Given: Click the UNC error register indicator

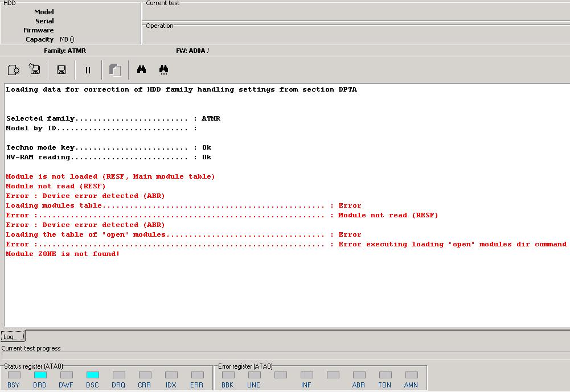Looking at the screenshot, I should [255, 375].
